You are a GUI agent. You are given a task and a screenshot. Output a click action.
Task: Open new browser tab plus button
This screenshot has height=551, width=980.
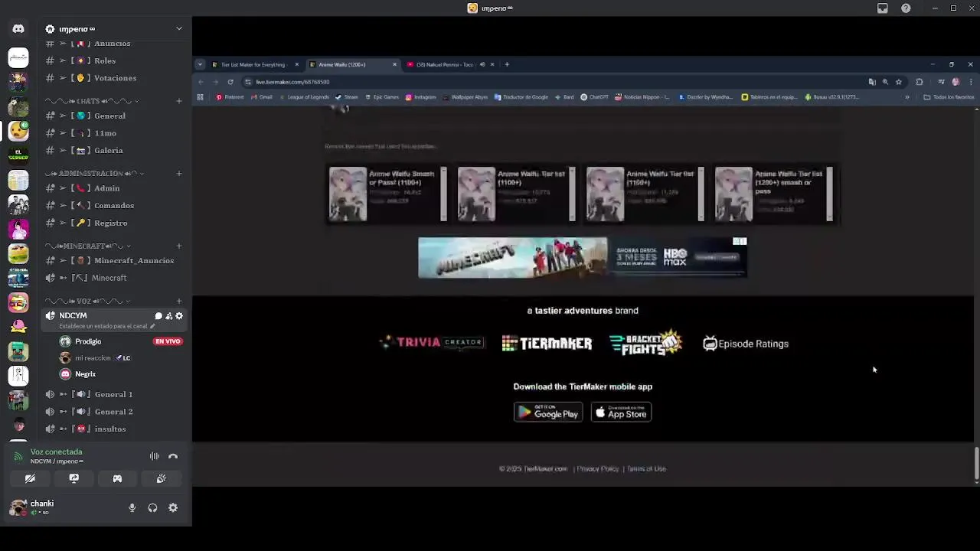(x=507, y=64)
